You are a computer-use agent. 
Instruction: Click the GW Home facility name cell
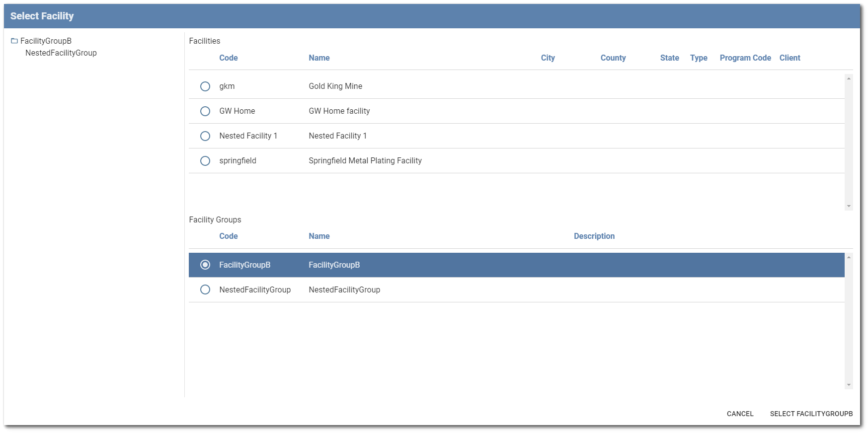339,111
